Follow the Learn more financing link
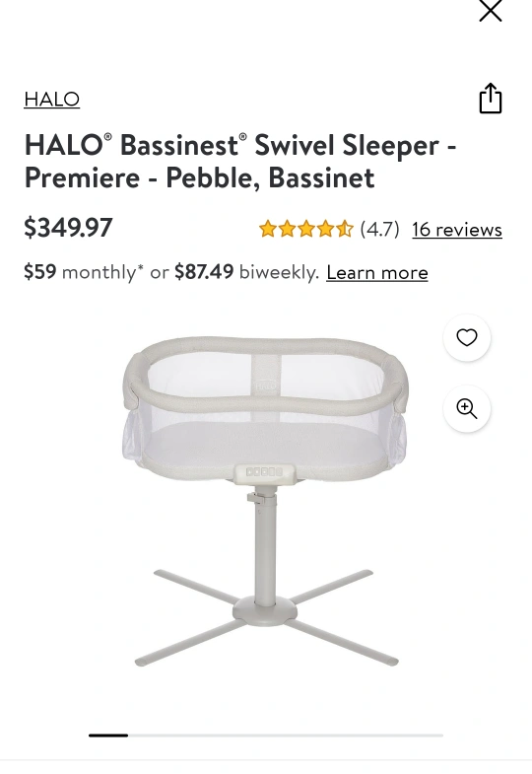532x774 pixels. point(377,272)
